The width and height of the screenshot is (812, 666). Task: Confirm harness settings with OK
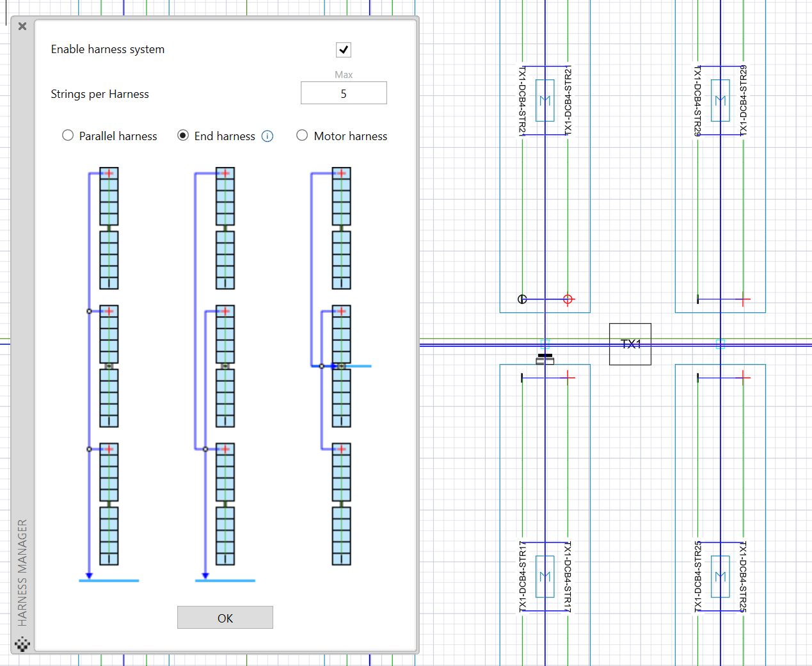pyautogui.click(x=225, y=618)
